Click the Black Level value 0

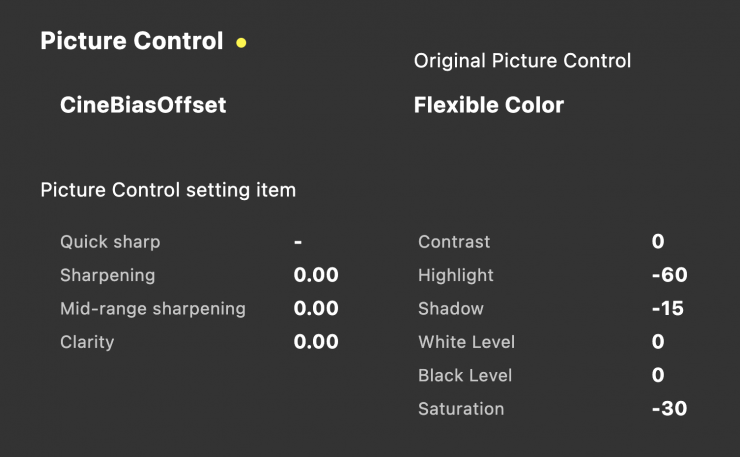(x=658, y=375)
